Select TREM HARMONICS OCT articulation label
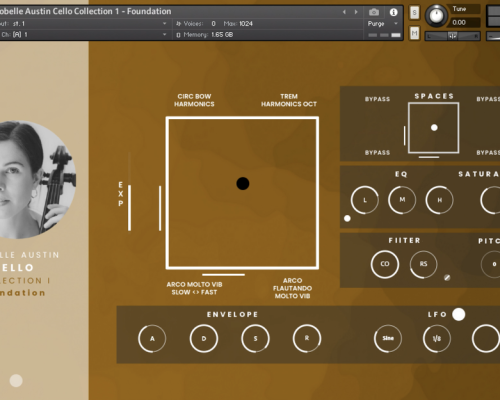 tap(289, 100)
